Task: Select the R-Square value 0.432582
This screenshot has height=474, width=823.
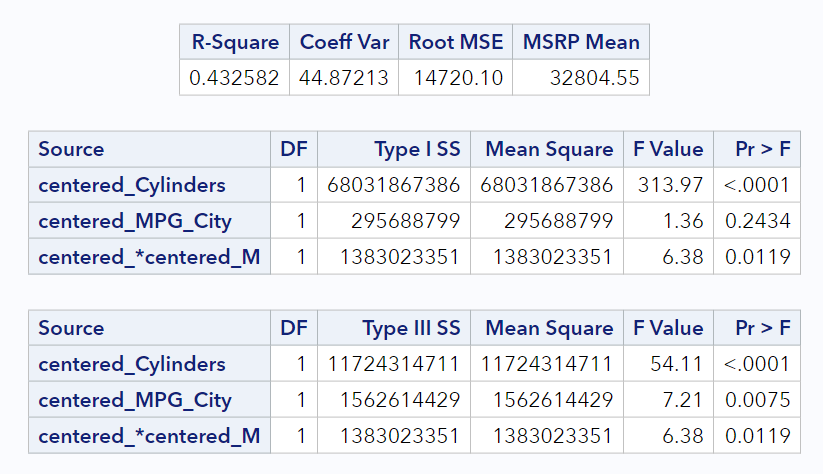Action: coord(235,77)
